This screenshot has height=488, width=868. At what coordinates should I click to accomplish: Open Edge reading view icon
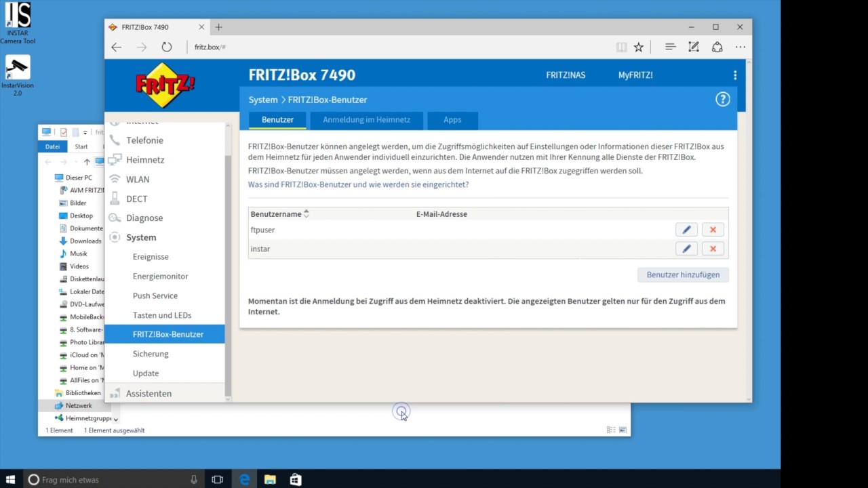(x=621, y=47)
